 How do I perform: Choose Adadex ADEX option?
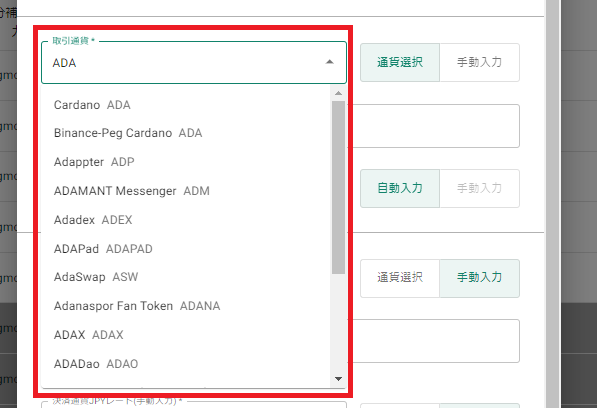tap(185, 220)
